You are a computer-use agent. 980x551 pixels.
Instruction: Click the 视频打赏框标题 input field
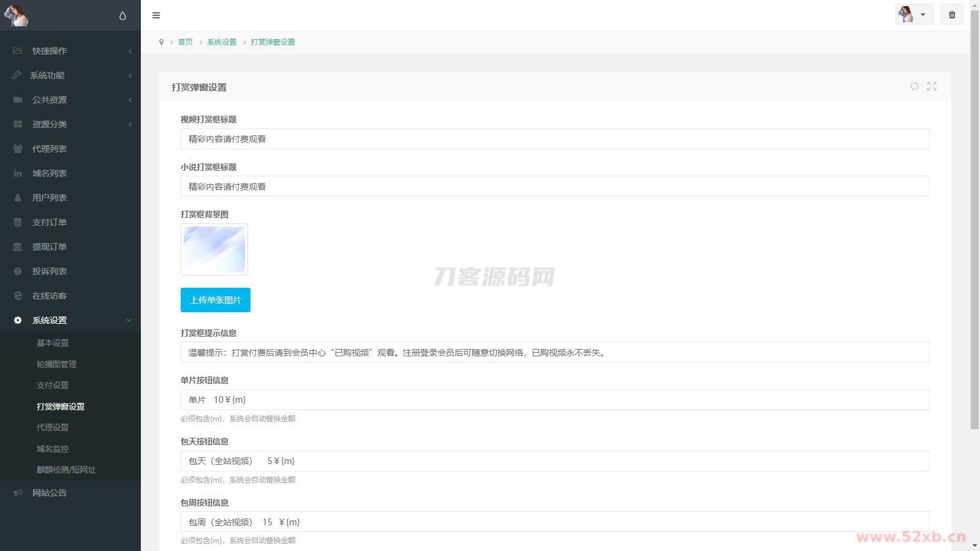point(554,139)
